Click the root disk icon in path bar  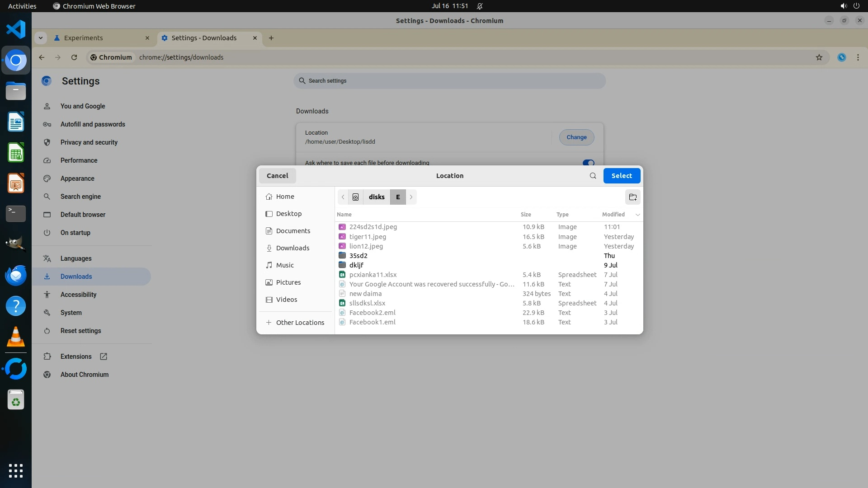[356, 197]
